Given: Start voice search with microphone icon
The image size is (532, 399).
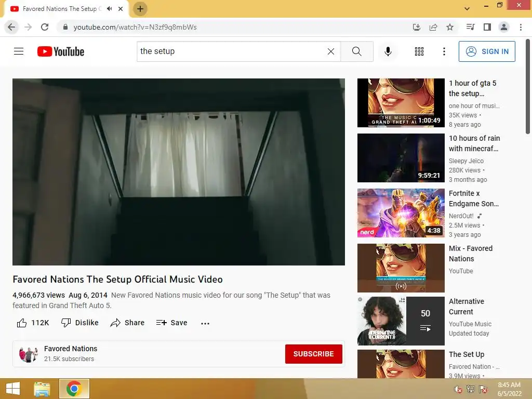Looking at the screenshot, I should tap(388, 51).
